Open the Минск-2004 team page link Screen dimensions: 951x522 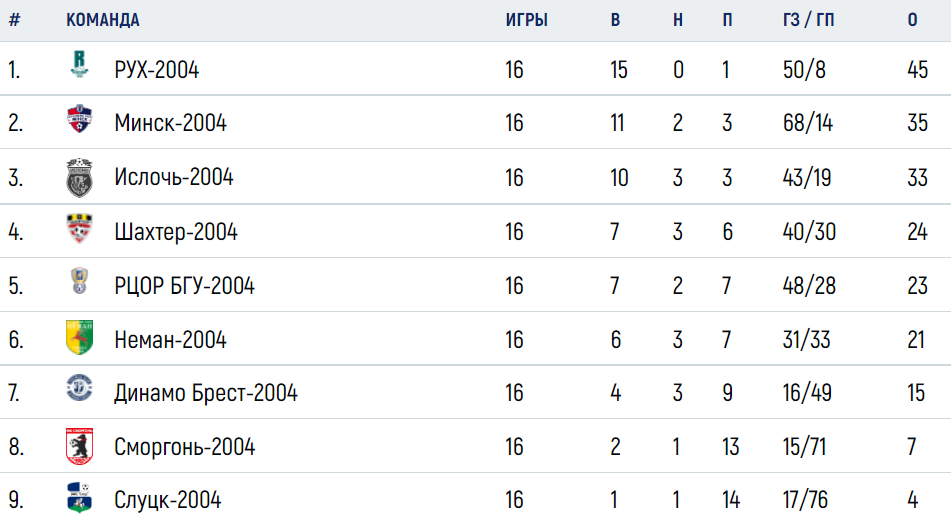tap(170, 123)
